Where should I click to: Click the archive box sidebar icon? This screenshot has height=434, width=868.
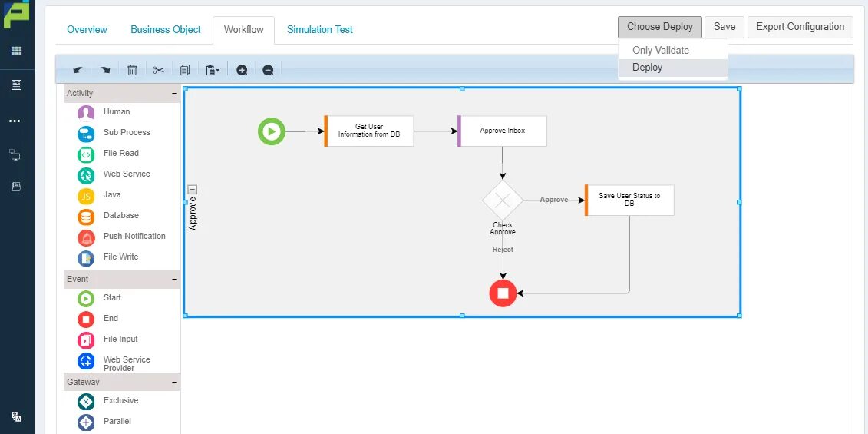coord(16,186)
